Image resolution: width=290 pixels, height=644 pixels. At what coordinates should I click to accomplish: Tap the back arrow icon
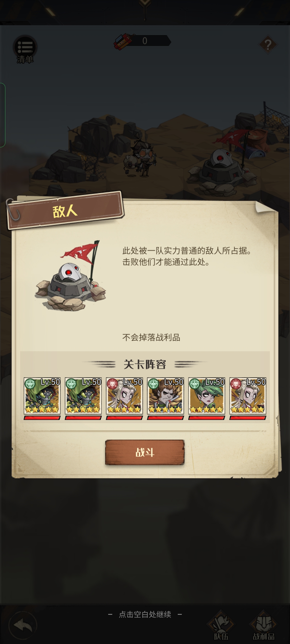(23, 626)
